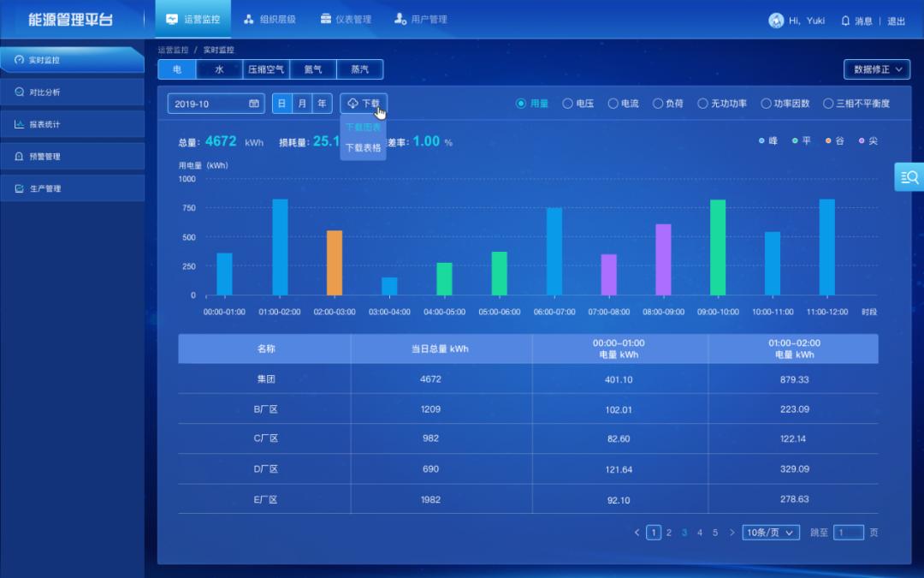
Task: Go to page 5 in pagination
Action: 714,533
